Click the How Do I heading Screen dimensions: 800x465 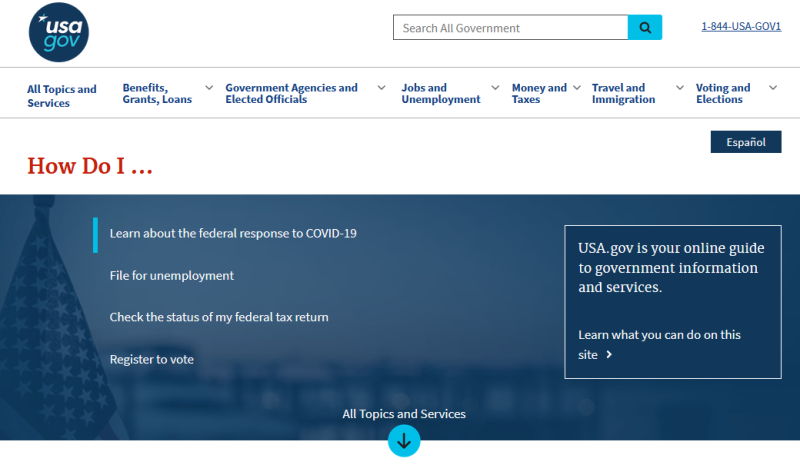pos(90,166)
